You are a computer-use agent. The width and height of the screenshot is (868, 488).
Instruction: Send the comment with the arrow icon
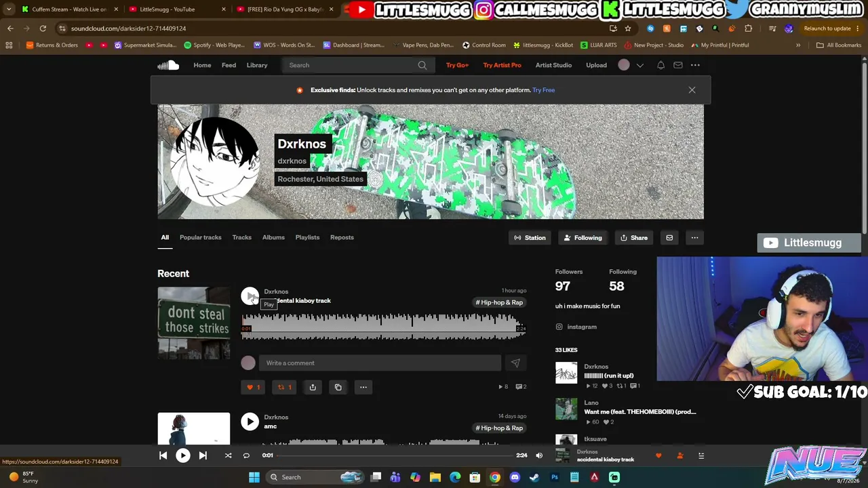[515, 363]
